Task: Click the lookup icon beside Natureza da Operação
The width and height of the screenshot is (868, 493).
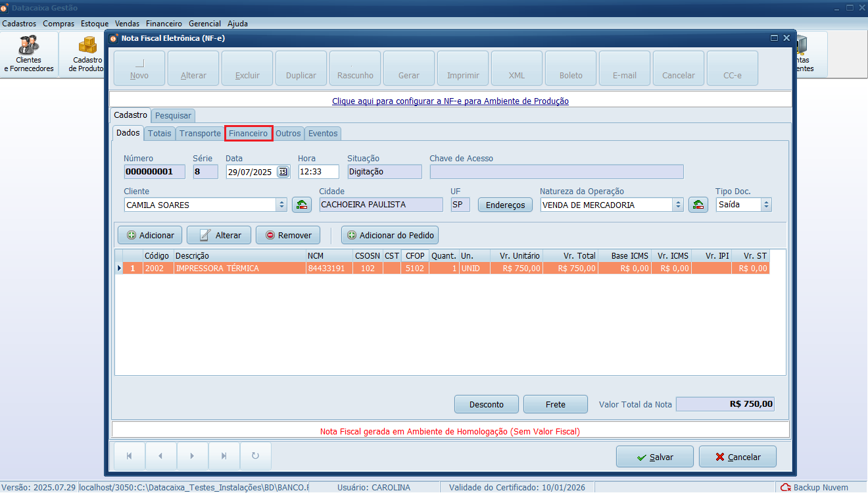Action: click(x=698, y=205)
